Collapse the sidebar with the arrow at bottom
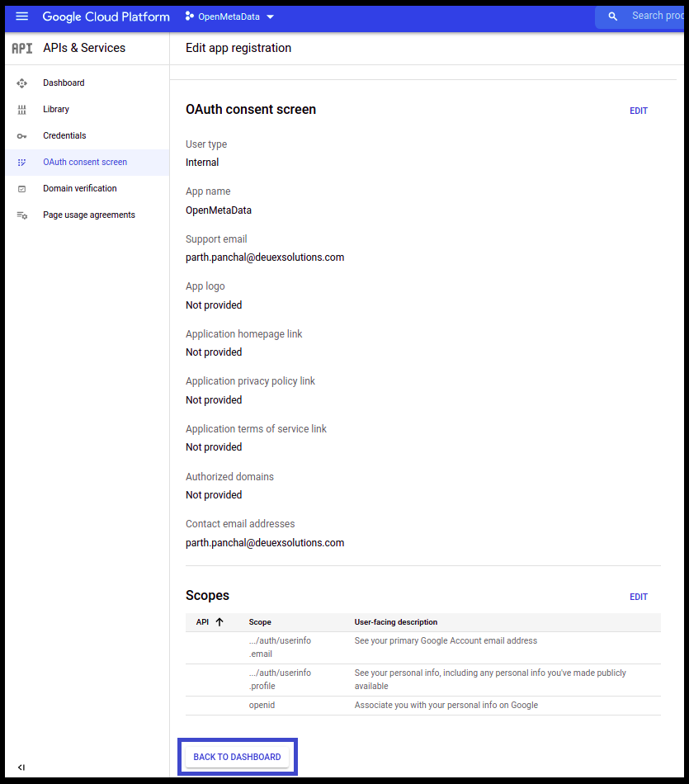689x784 pixels. coord(21,767)
